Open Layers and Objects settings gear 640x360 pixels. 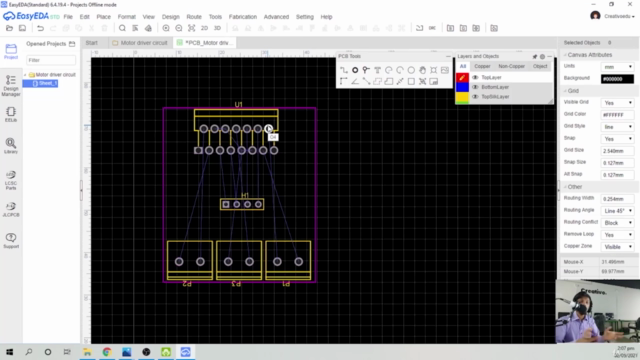tap(542, 56)
